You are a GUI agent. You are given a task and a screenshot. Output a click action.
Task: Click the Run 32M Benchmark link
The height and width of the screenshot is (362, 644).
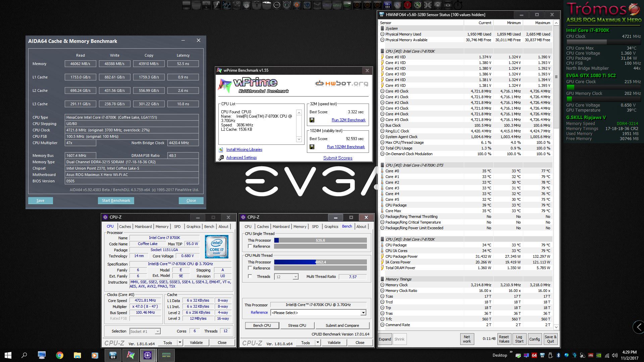click(x=348, y=120)
